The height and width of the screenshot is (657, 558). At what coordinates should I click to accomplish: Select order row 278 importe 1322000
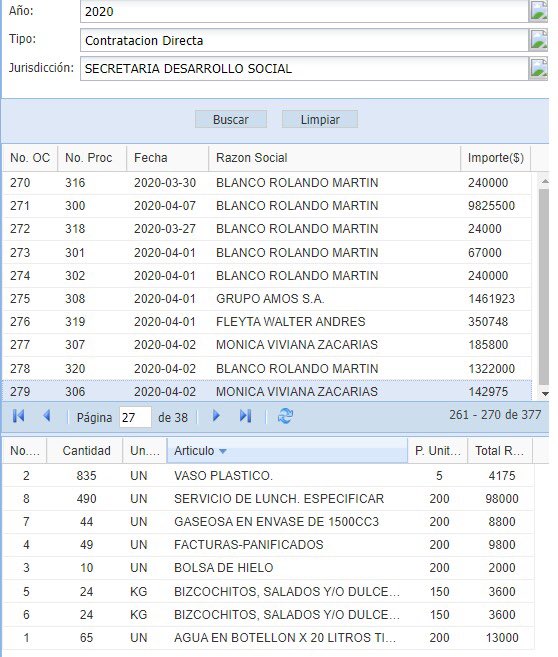coord(267,369)
